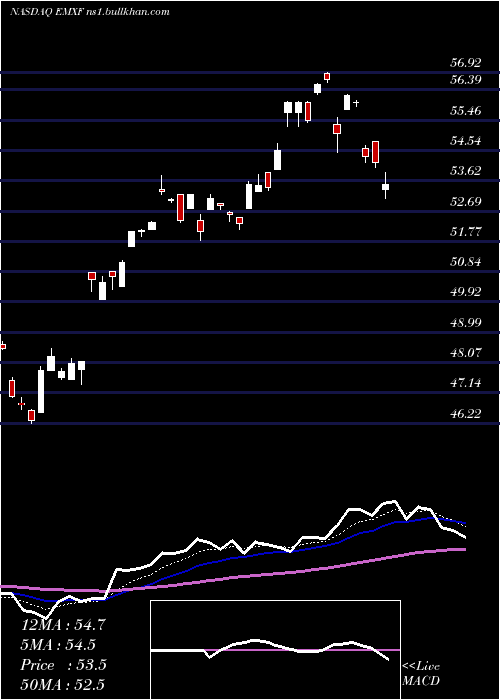Select the Price : 53.5 readout

(x=63, y=665)
